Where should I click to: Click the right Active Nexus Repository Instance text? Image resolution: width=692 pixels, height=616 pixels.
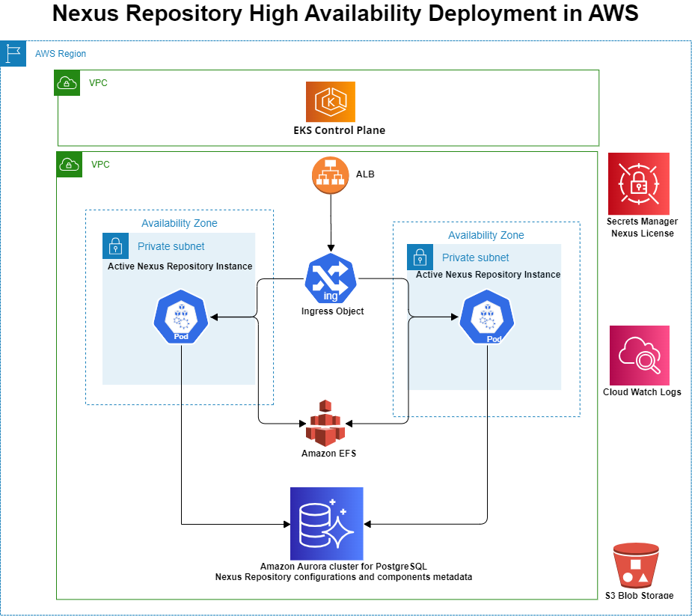488,274
